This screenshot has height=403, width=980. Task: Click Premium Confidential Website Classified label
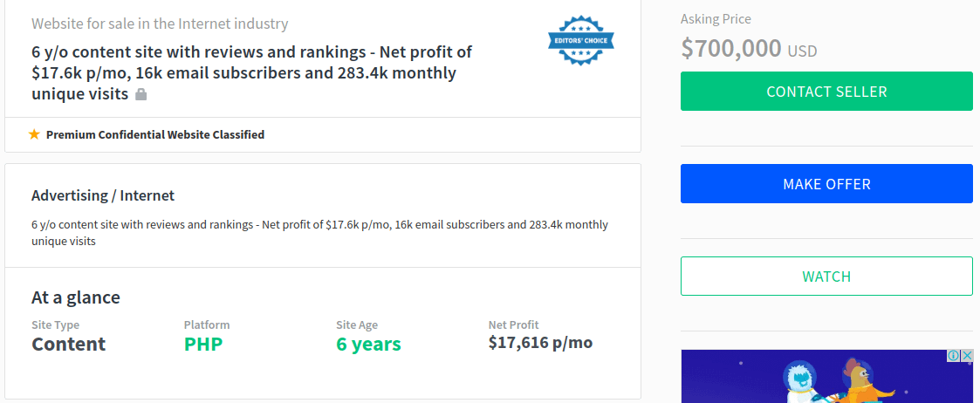[x=155, y=134]
